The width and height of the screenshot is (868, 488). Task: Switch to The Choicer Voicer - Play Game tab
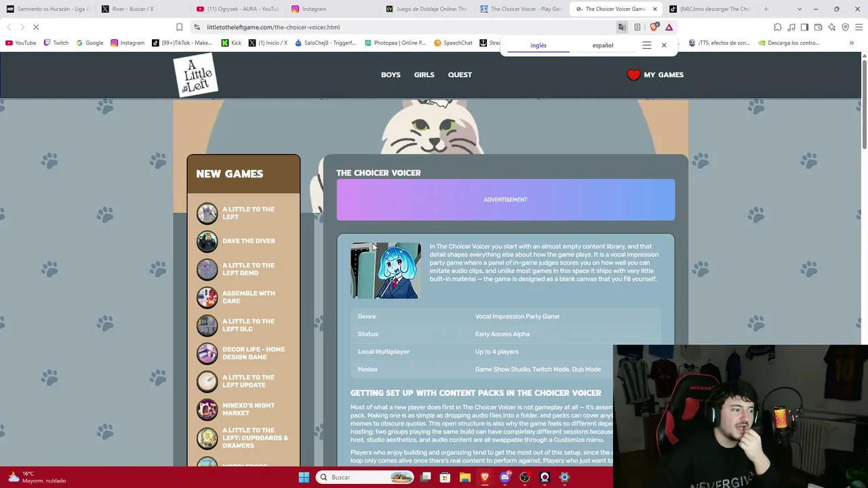click(521, 9)
